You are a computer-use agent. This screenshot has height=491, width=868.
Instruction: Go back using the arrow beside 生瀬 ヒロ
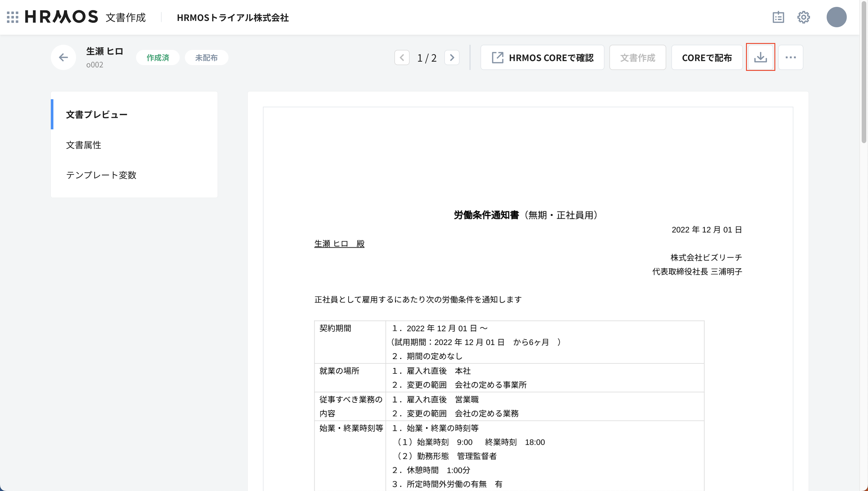[x=63, y=57]
